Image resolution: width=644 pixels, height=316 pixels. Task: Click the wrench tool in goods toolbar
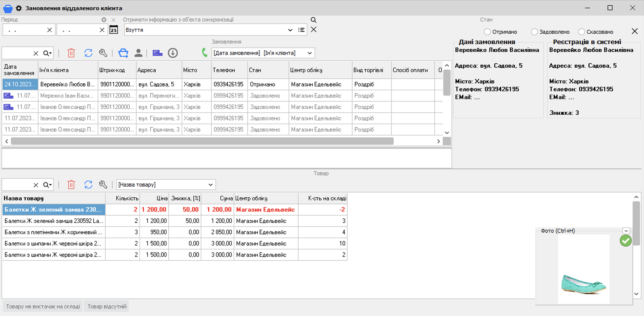coord(103,185)
